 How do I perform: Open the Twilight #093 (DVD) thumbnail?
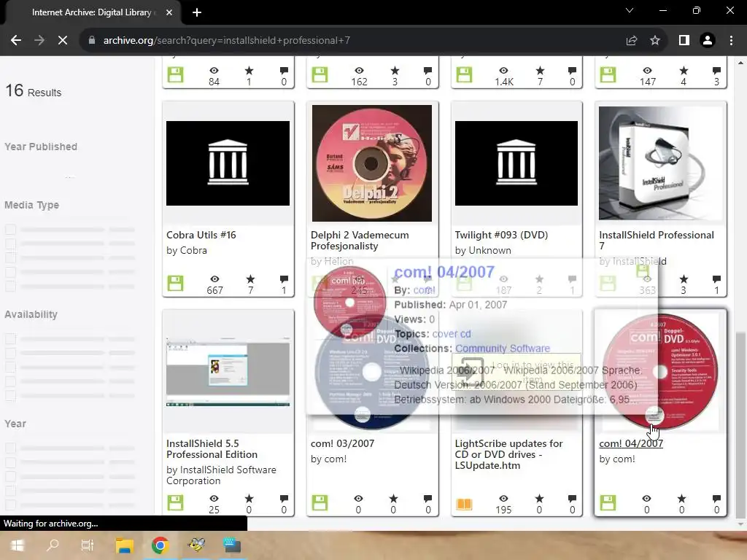coord(516,163)
